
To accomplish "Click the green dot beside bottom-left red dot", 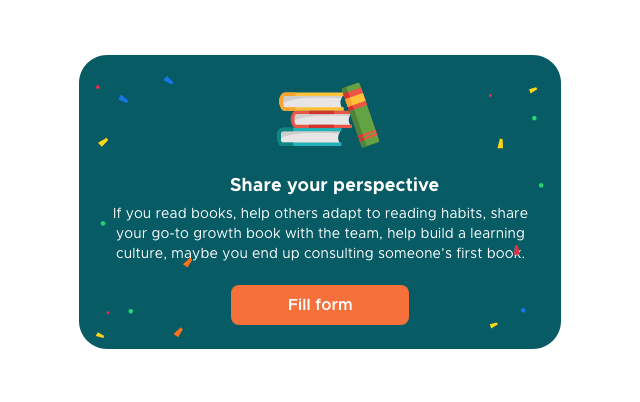I will coord(131,311).
